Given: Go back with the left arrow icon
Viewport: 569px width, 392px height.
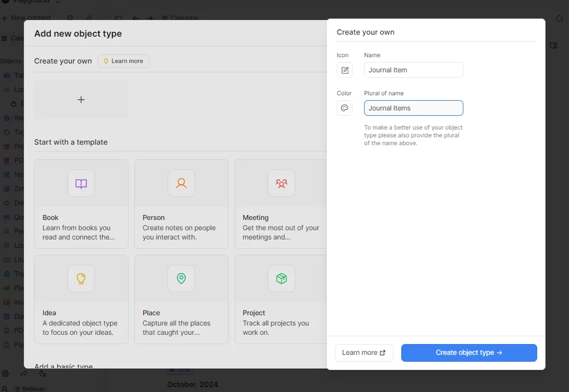Looking at the screenshot, I should (136, 18).
